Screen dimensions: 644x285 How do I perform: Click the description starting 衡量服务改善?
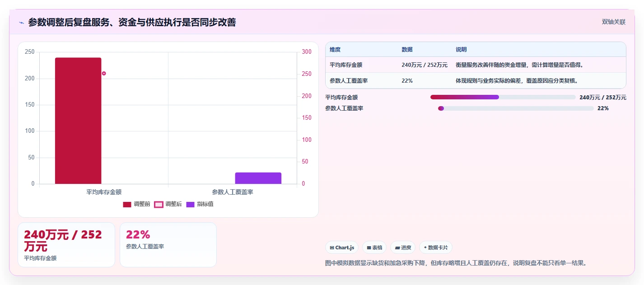pyautogui.click(x=520, y=65)
